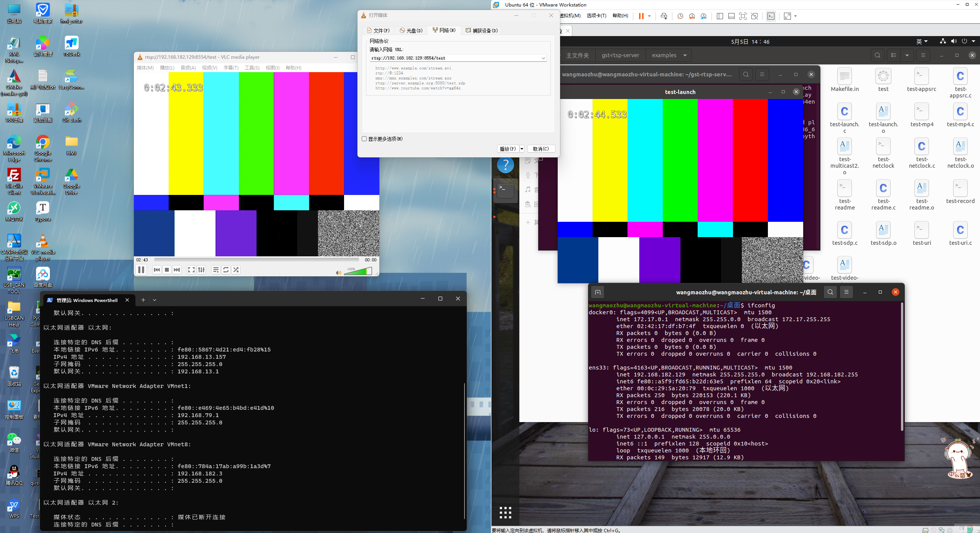Show the VLC playlist
Viewport: 980px width, 533px height.
tap(216, 270)
